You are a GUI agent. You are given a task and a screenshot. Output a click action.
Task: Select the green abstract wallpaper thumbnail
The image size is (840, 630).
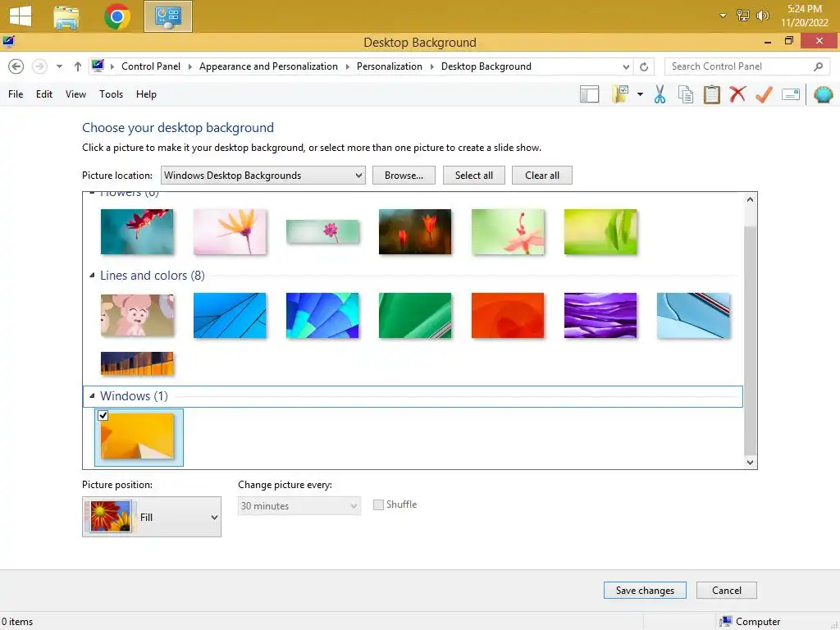click(414, 316)
